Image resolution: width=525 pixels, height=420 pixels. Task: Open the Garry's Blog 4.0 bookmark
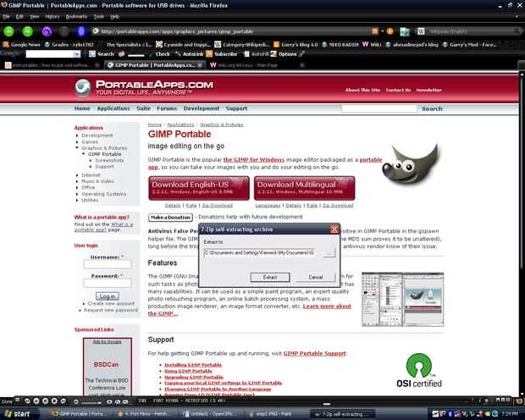pyautogui.click(x=296, y=45)
